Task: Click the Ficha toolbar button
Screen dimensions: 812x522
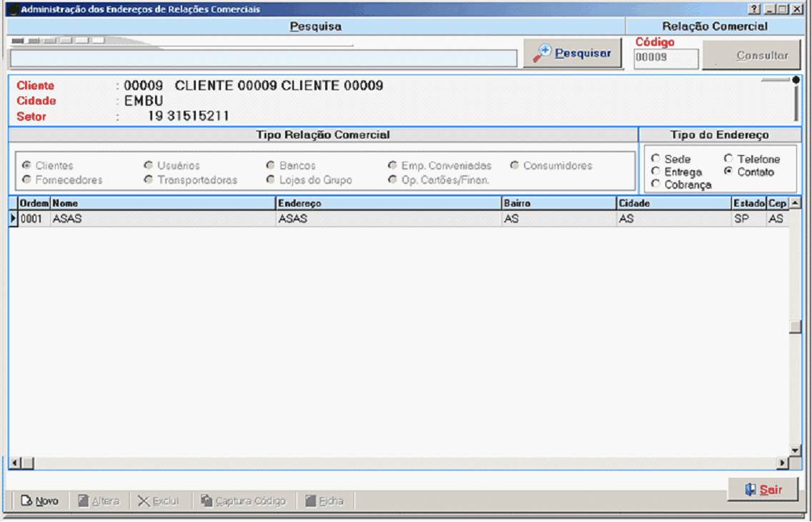Action: coord(324,501)
